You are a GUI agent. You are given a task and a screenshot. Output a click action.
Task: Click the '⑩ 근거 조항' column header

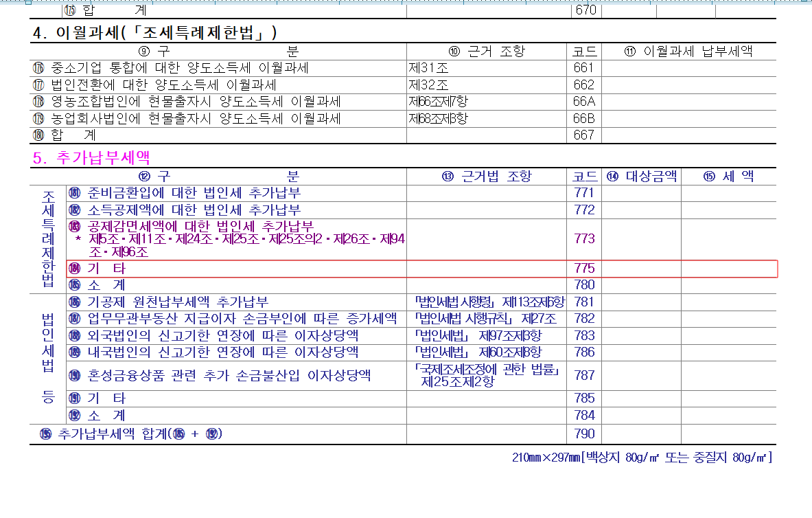pos(487,52)
